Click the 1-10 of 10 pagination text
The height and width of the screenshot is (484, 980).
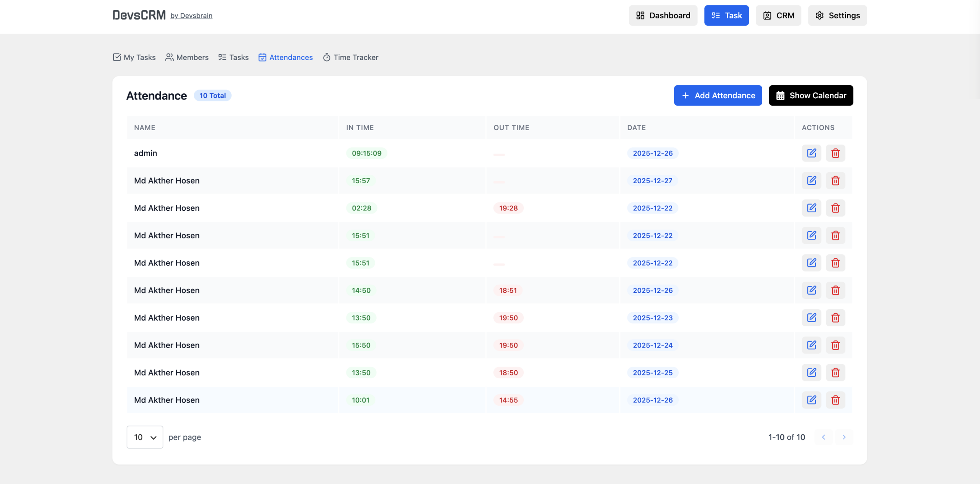pyautogui.click(x=787, y=437)
